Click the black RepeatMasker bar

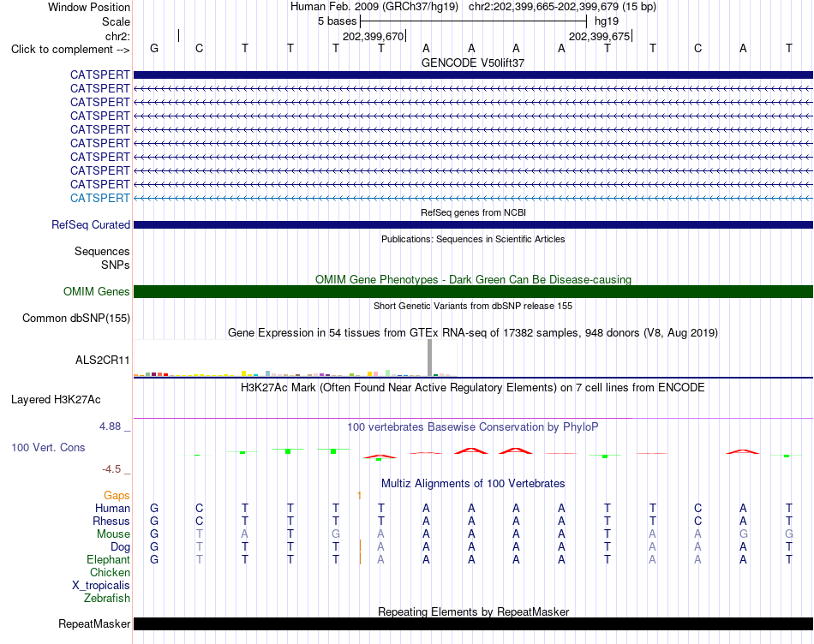(473, 623)
